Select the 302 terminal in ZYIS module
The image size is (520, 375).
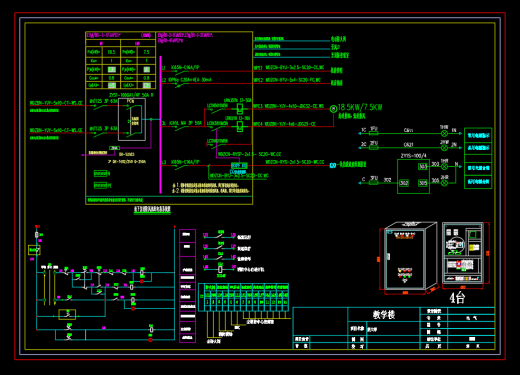(404, 183)
